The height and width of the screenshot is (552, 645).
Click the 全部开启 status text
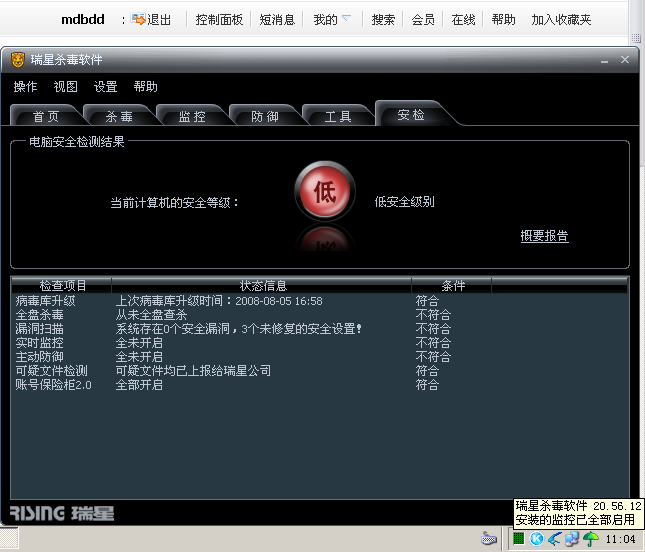pos(139,385)
